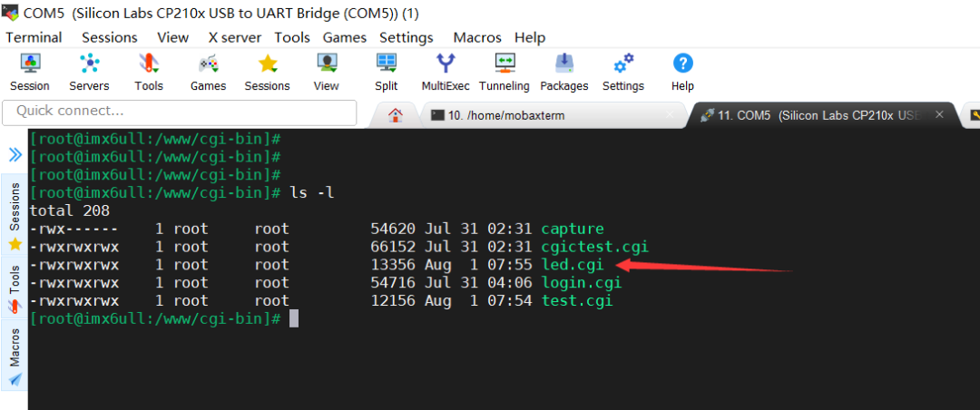Viewport: 980px width, 410px height.
Task: Click the Help question mark icon
Action: click(682, 64)
